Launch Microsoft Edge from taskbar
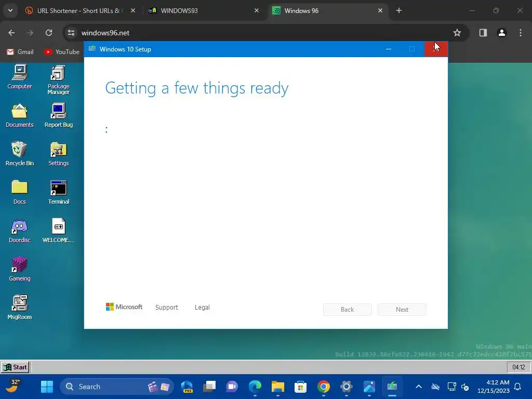The width and height of the screenshot is (532, 399). (x=255, y=387)
